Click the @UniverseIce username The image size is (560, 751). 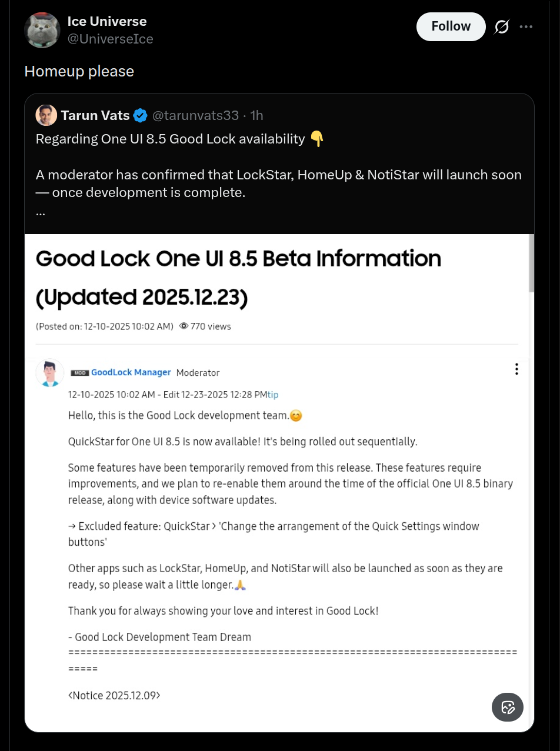pyautogui.click(x=111, y=39)
